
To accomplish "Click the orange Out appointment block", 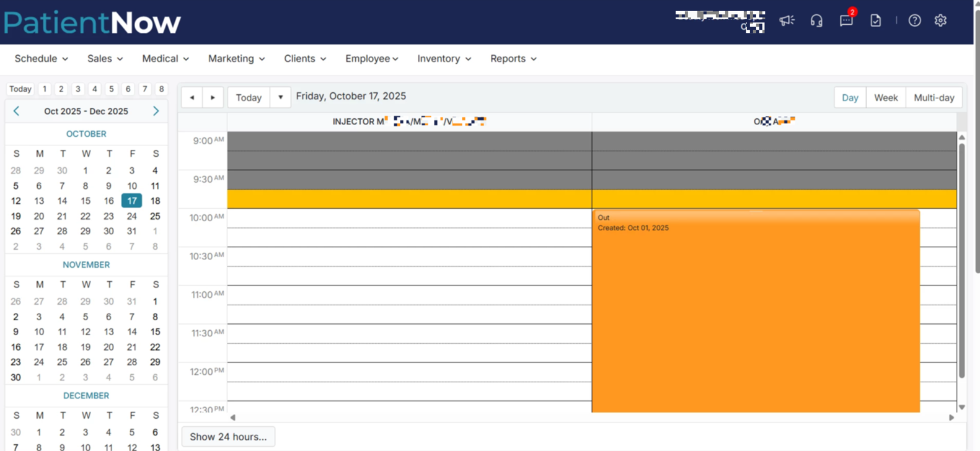I will (x=755, y=310).
